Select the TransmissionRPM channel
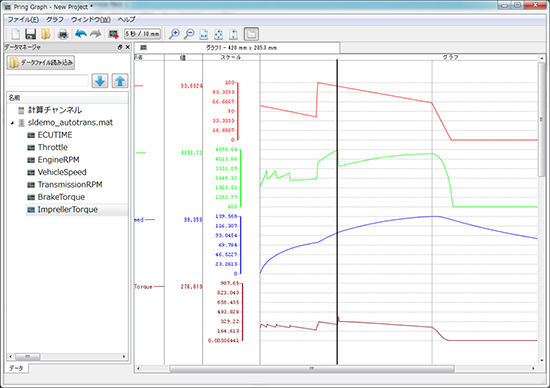The width and height of the screenshot is (550, 388). click(x=70, y=185)
